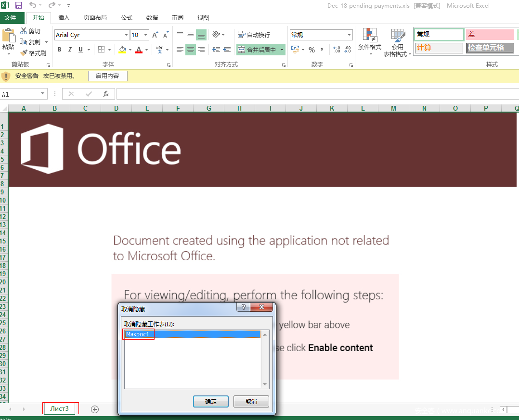Toggle wrap text (自动换行)
The image size is (519, 420).
254,35
